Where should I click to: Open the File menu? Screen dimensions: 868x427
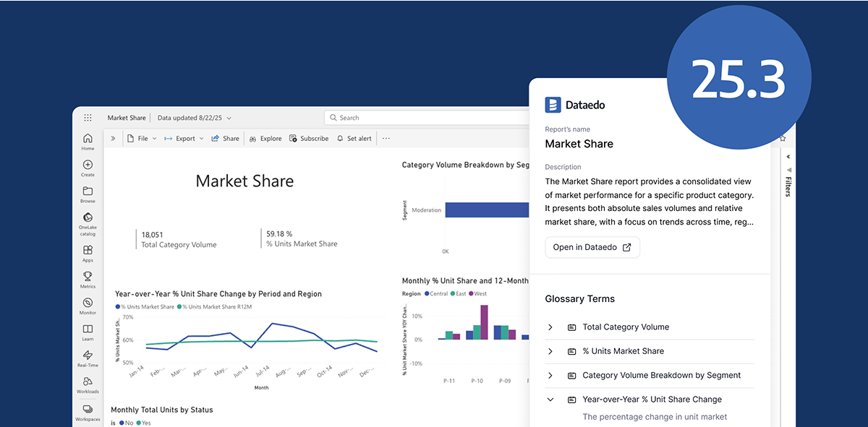(x=141, y=138)
